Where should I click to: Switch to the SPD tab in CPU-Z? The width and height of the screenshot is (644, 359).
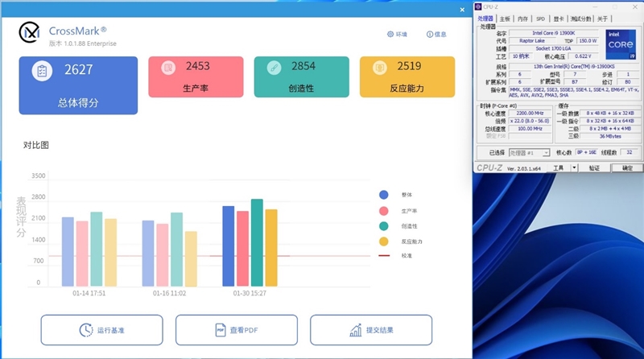tap(540, 19)
